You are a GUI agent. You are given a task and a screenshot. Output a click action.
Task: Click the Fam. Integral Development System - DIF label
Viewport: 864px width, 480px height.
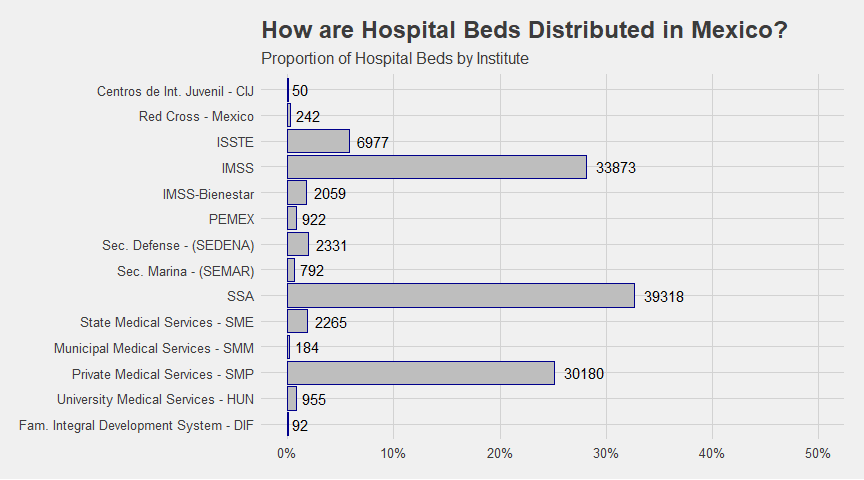(x=136, y=425)
